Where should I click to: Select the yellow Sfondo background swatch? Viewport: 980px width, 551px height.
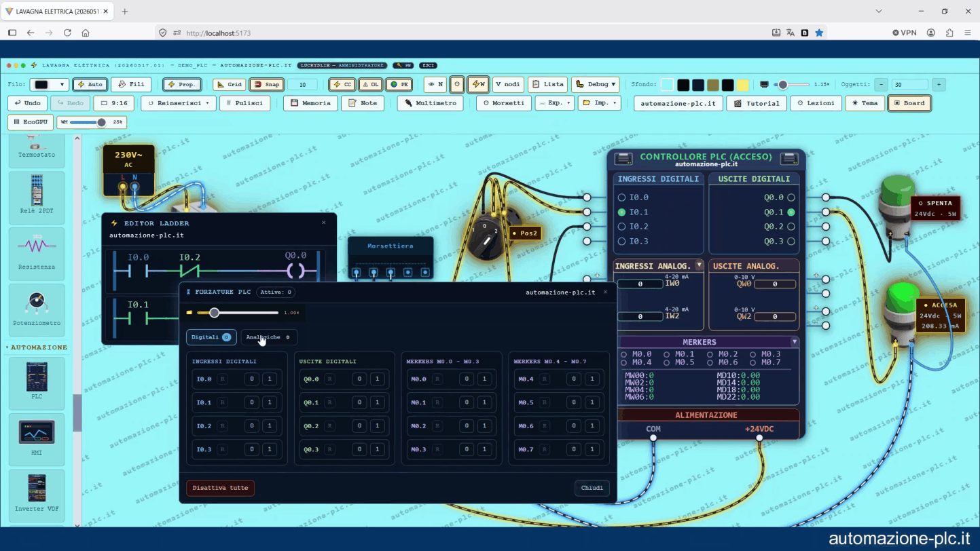pos(743,85)
